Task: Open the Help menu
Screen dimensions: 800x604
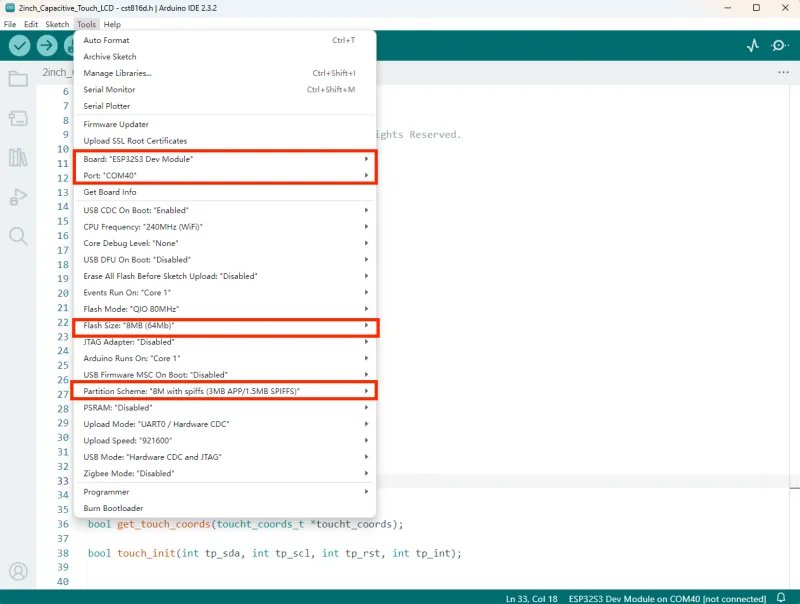Action: 112,24
